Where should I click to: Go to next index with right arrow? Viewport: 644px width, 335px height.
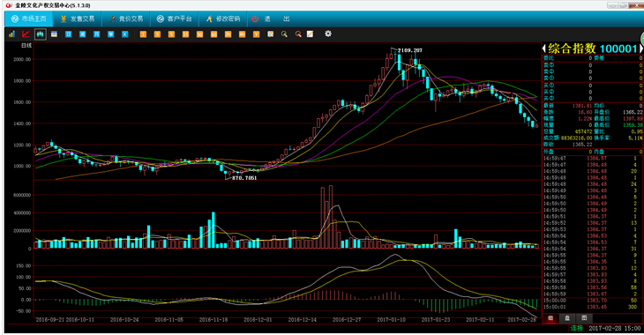pos(640,48)
